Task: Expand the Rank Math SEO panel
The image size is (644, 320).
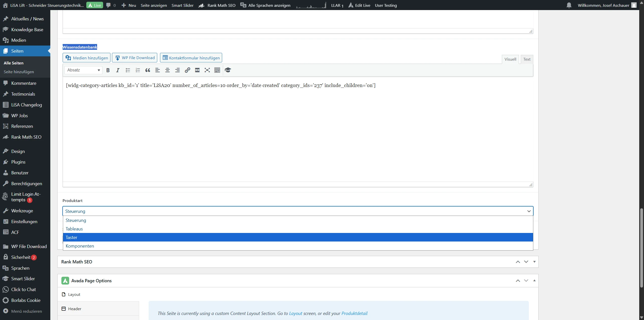Action: click(534, 262)
